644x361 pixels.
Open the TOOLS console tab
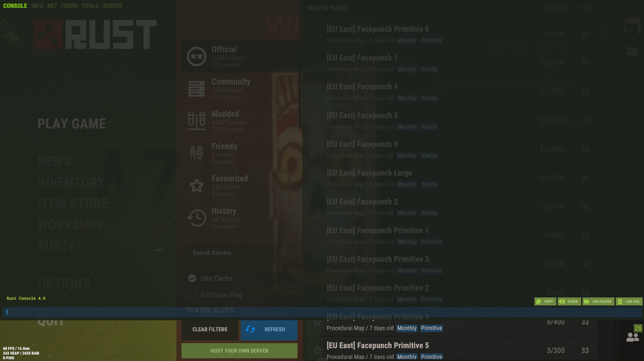(x=90, y=6)
